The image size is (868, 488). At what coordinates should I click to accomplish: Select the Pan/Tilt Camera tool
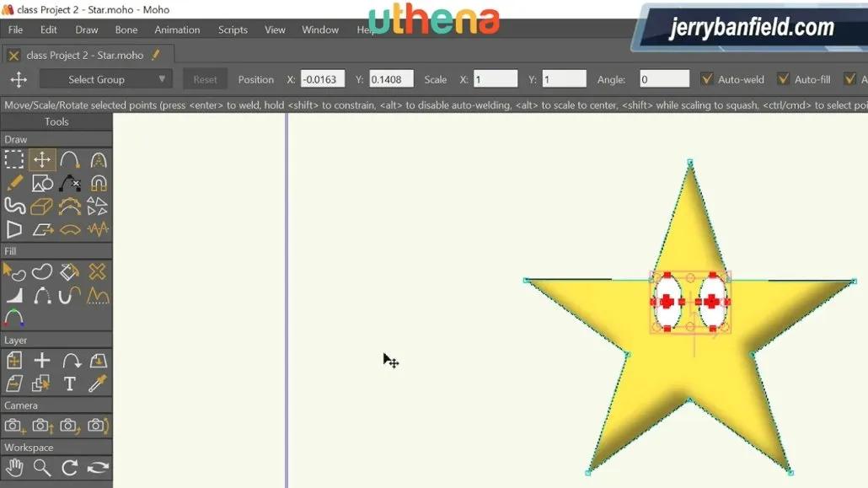click(x=98, y=426)
